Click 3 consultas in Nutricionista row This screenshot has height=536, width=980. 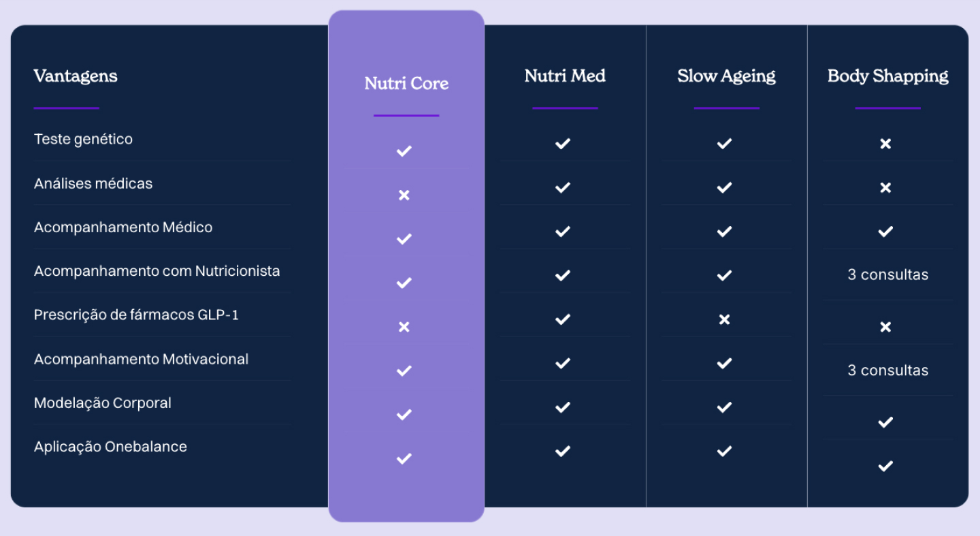887,275
